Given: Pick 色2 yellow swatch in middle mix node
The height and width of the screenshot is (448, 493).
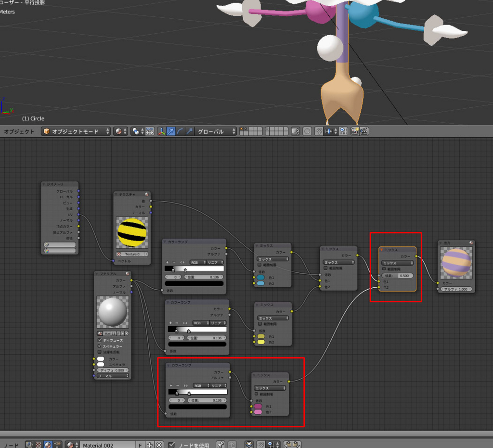Looking at the screenshot, I should [261, 342].
